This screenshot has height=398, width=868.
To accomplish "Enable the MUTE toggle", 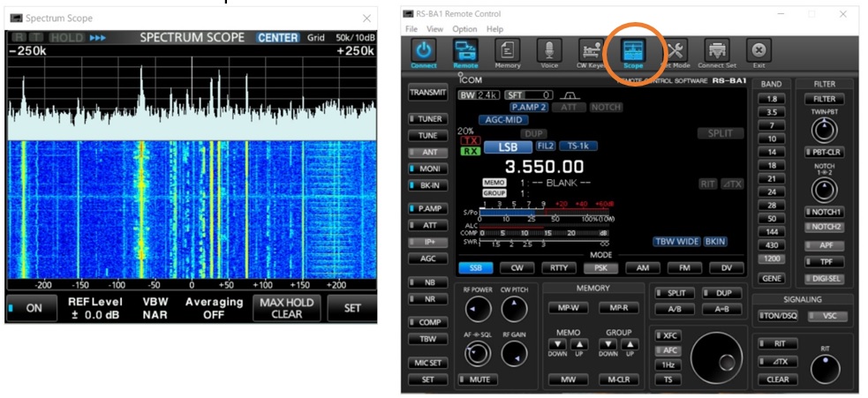I will click(x=479, y=379).
